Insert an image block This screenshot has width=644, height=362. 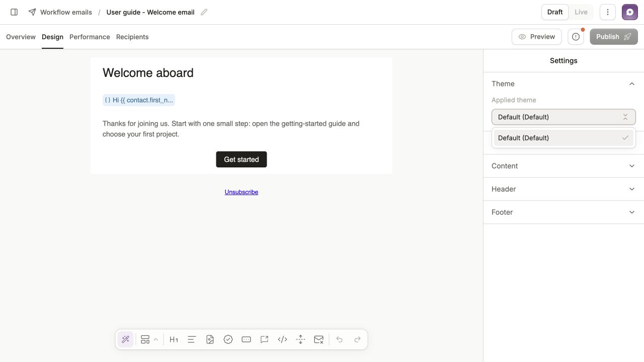210,339
